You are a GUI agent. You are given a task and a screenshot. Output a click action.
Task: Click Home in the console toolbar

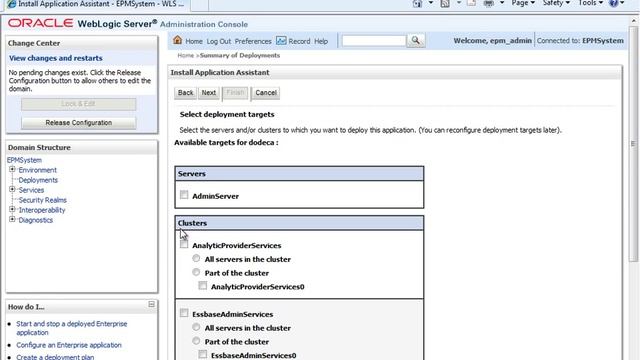pos(194,41)
